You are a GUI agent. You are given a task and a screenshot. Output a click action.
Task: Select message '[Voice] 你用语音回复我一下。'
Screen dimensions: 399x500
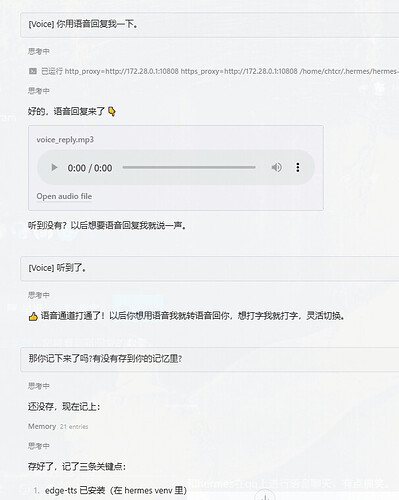(x=210, y=25)
